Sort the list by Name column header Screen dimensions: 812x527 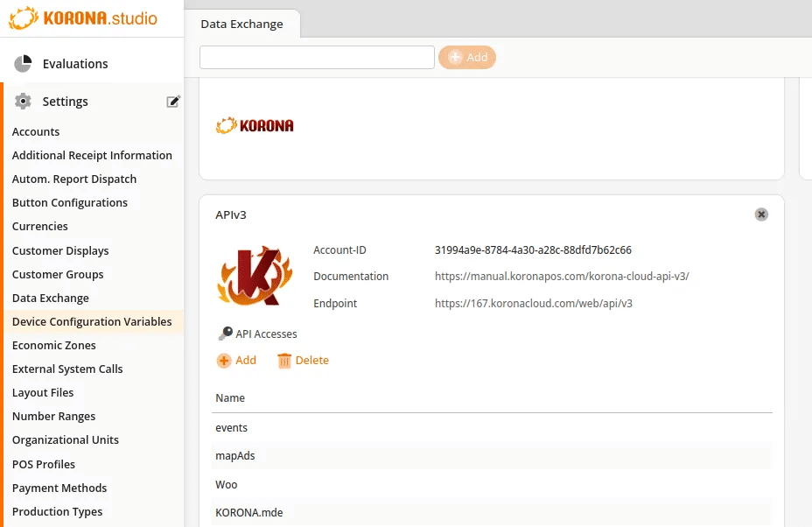230,398
